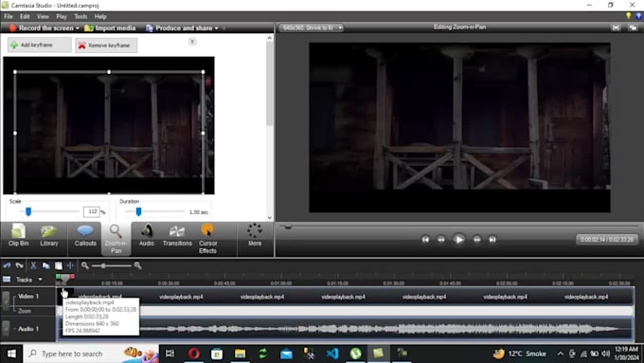Expand the Zoom-n-Pan options chevron

click(x=192, y=42)
